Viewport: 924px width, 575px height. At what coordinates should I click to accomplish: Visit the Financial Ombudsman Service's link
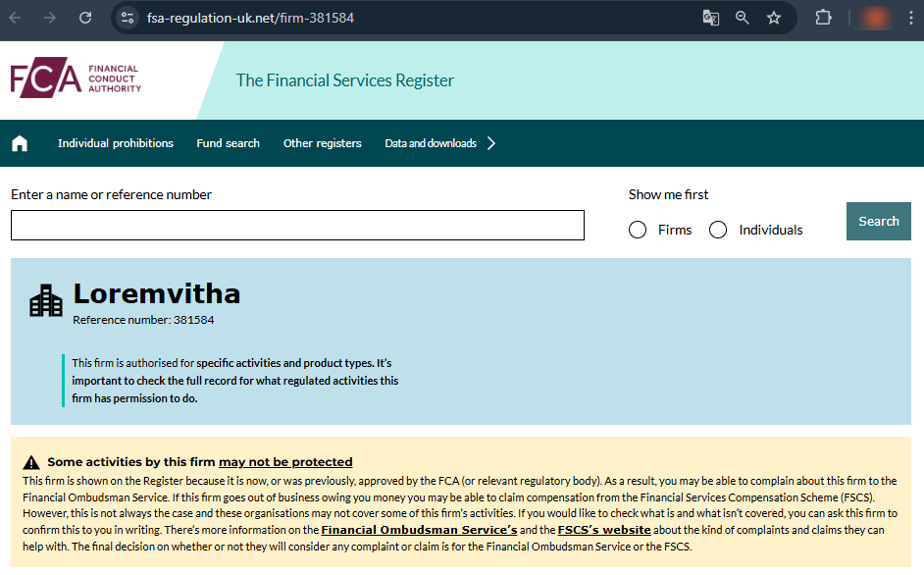[x=418, y=529]
